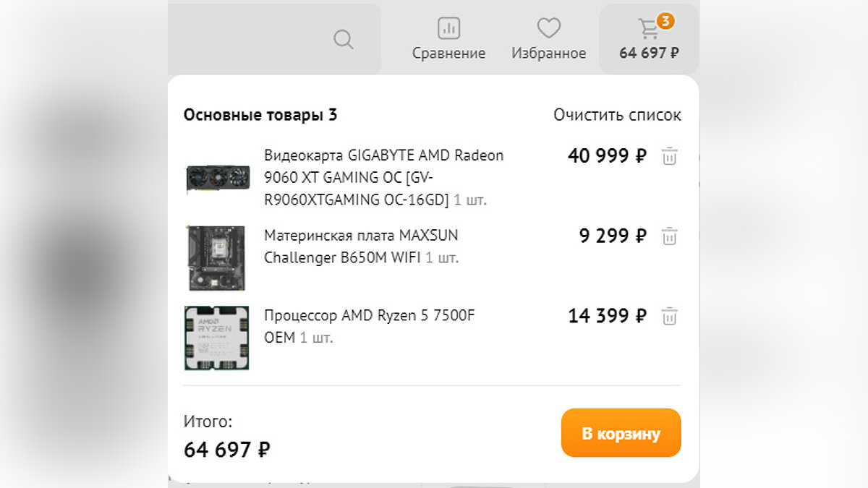
Task: Click the search magnifier icon
Action: (x=344, y=39)
